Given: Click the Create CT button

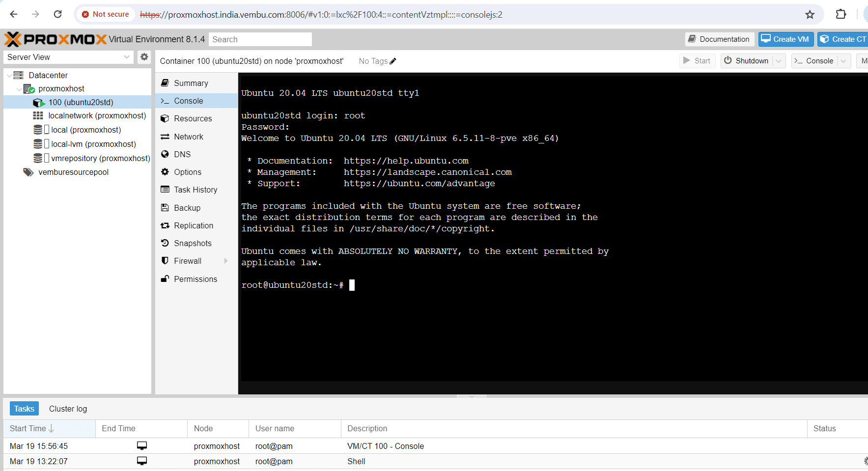Looking at the screenshot, I should (843, 39).
